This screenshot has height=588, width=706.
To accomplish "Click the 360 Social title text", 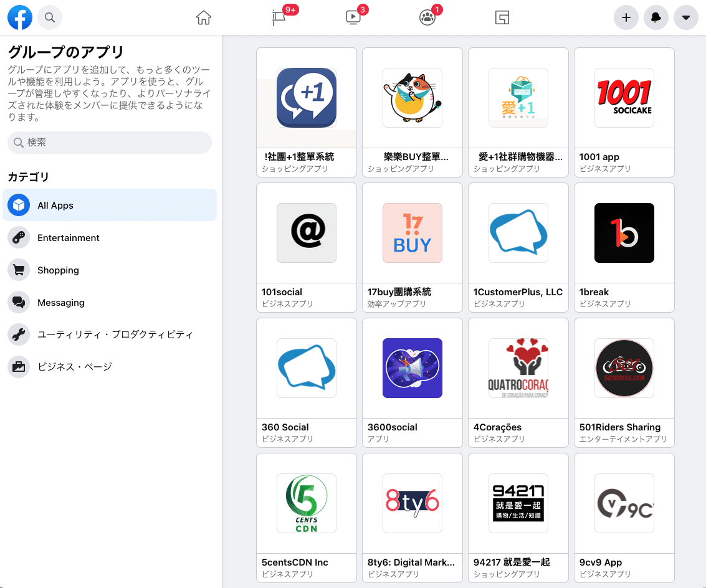I will point(285,427).
